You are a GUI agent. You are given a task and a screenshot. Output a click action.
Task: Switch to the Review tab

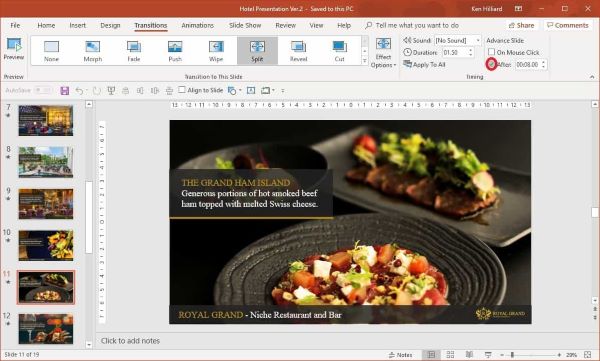[x=285, y=25]
